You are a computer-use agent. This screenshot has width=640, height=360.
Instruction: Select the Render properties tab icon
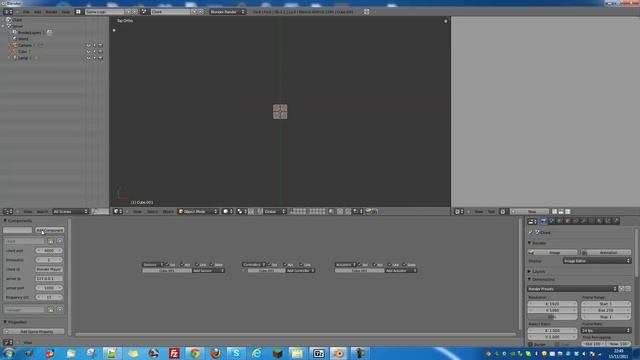544,221
